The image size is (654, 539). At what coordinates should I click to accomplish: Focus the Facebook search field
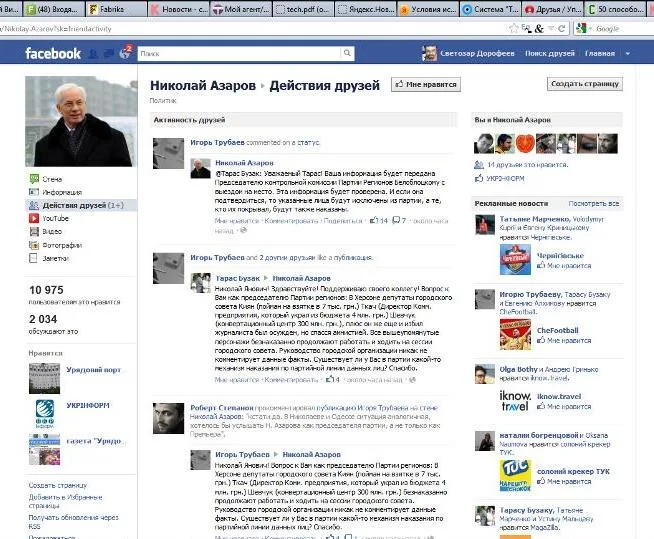coord(239,53)
